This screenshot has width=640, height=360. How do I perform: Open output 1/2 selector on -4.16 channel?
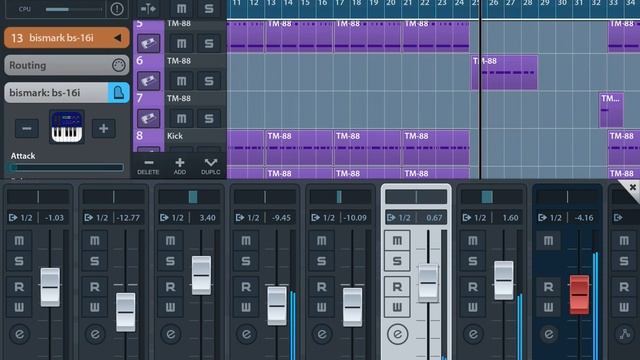pyautogui.click(x=551, y=218)
